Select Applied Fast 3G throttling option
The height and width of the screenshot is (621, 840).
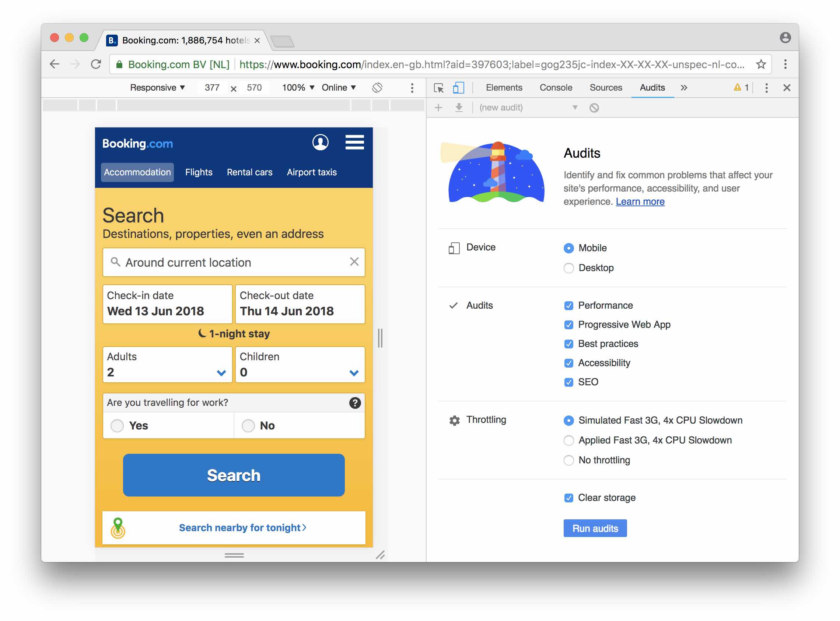pyautogui.click(x=568, y=441)
